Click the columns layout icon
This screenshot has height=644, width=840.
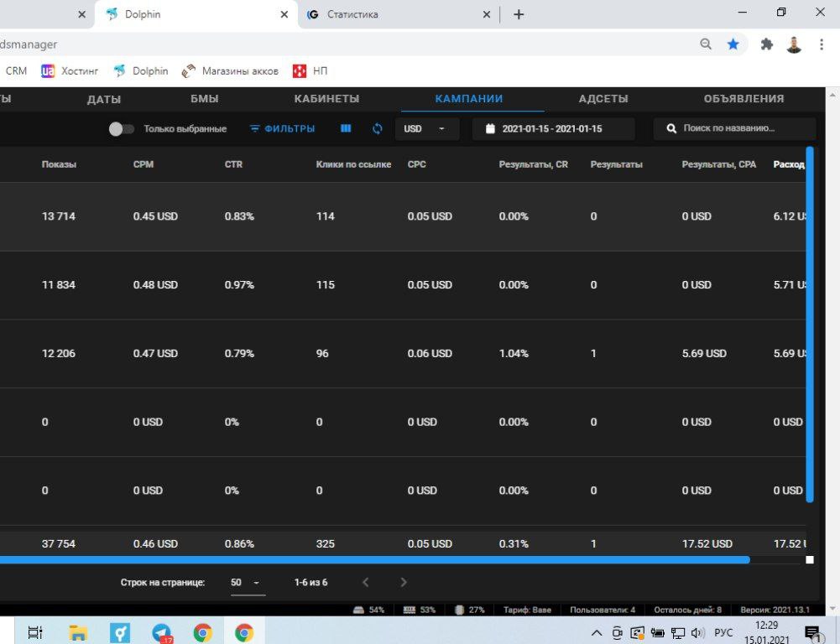(x=346, y=128)
